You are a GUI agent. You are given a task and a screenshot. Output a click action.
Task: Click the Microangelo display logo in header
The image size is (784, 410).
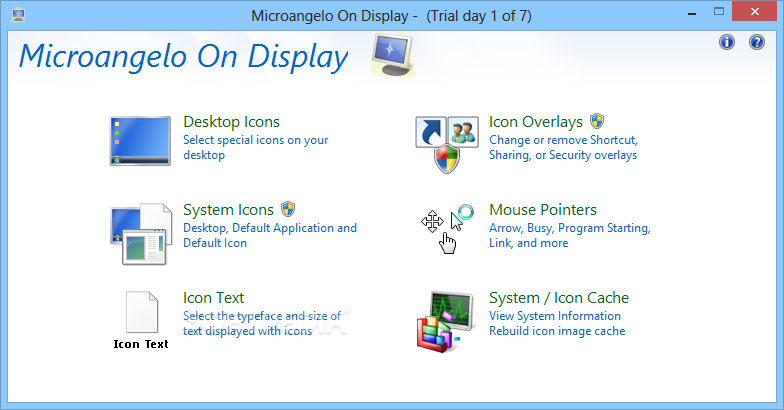click(x=393, y=56)
